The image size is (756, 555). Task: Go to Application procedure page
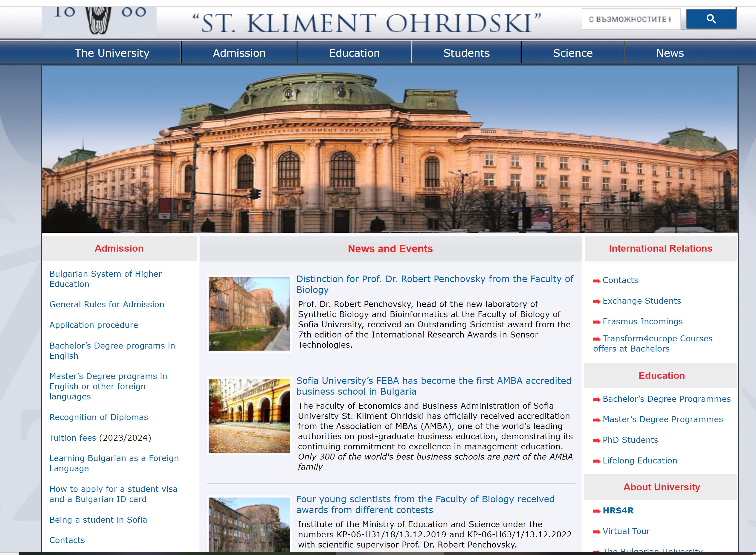(94, 325)
